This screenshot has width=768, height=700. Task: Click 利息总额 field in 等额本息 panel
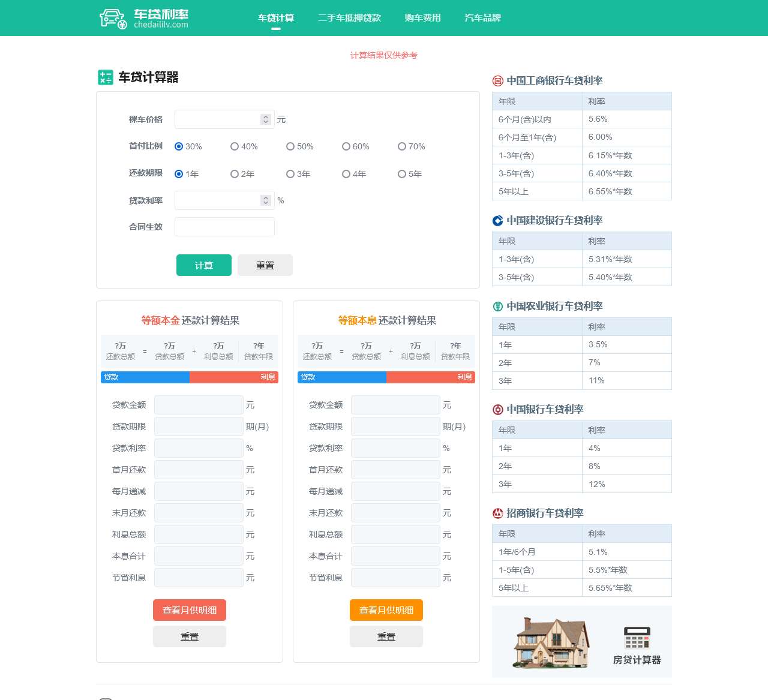tap(395, 534)
